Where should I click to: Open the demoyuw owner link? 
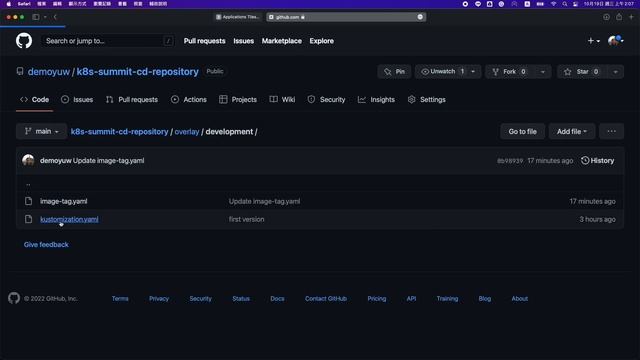tap(49, 71)
